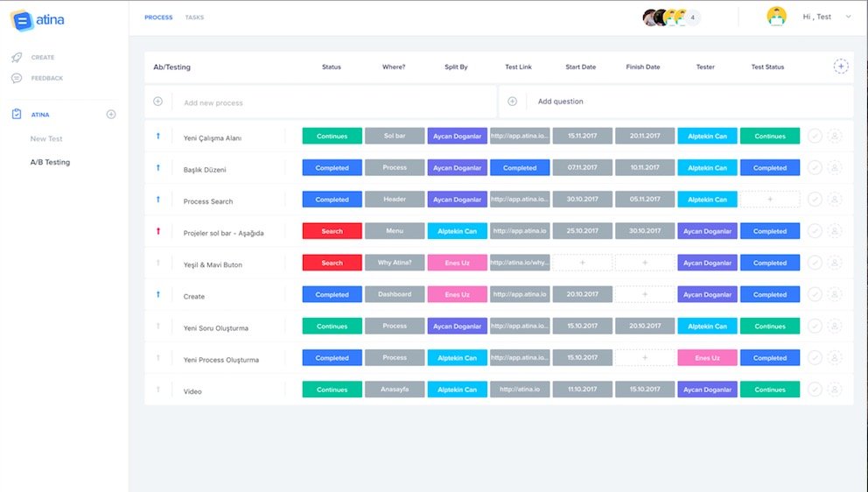Open Status dropdown for Yeşil & Mavi Buton
The image size is (868, 492).
pyautogui.click(x=332, y=263)
